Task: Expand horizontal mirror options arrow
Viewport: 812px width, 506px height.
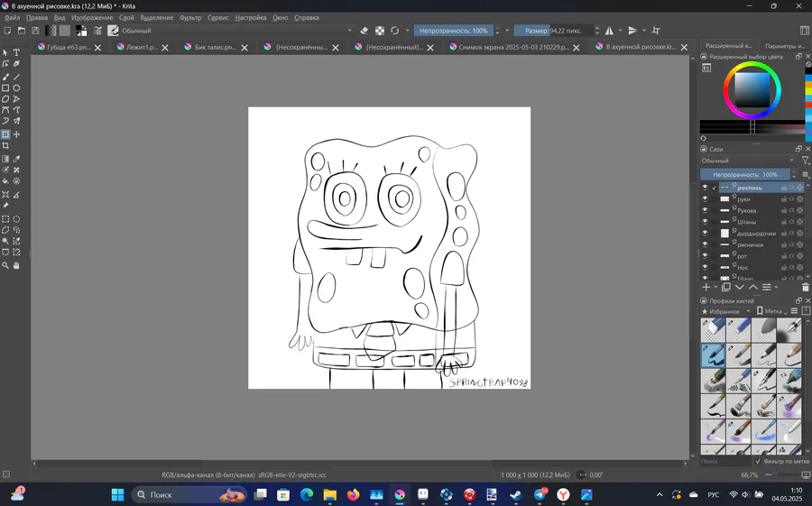Action: 621,31
